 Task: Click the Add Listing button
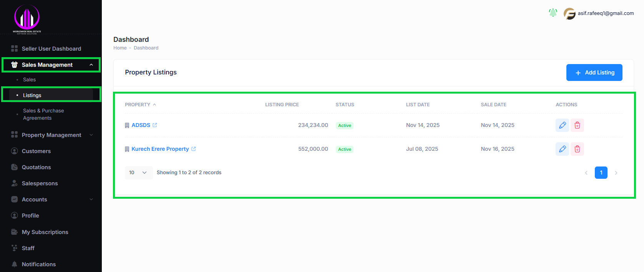(x=594, y=73)
